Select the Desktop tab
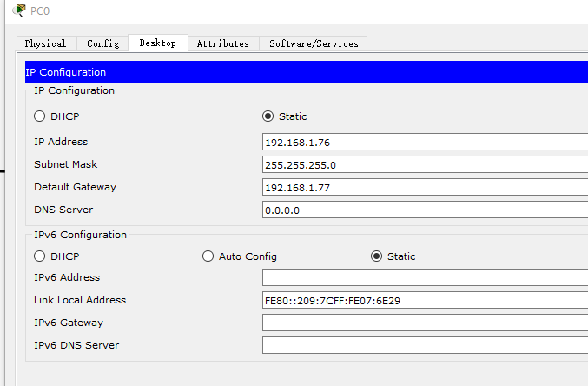Screen dimensions: 588x386 157,43
